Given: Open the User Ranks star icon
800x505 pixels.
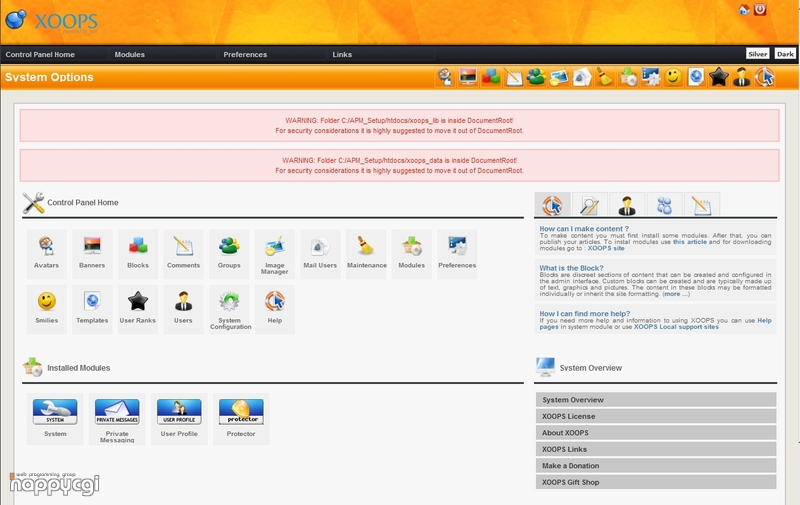Looking at the screenshot, I should click(x=138, y=309).
